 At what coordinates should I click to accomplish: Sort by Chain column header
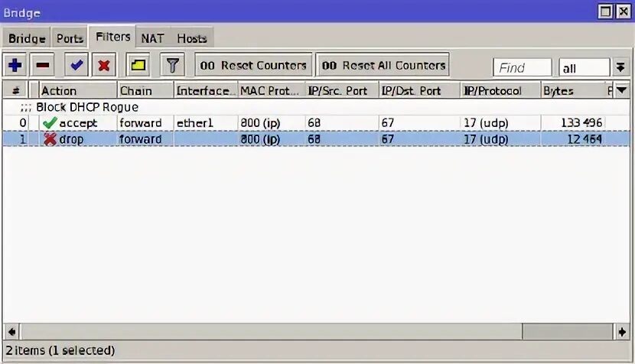click(146, 90)
